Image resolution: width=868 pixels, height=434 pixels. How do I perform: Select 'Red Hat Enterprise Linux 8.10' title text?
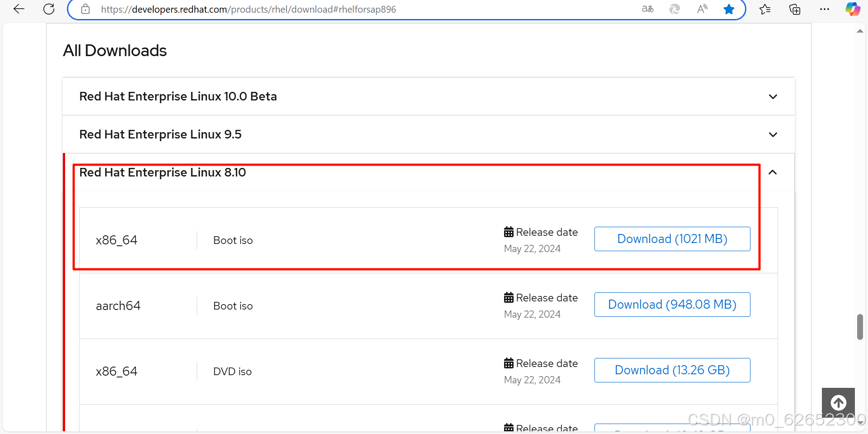163,172
